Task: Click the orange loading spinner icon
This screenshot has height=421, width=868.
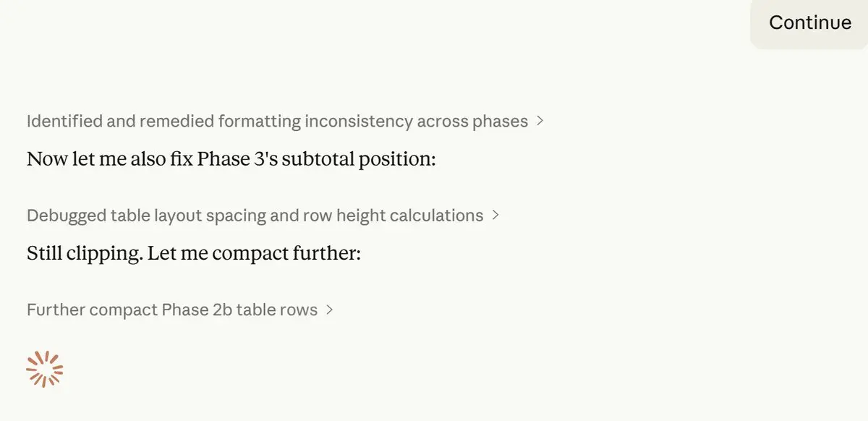Action: 45,369
